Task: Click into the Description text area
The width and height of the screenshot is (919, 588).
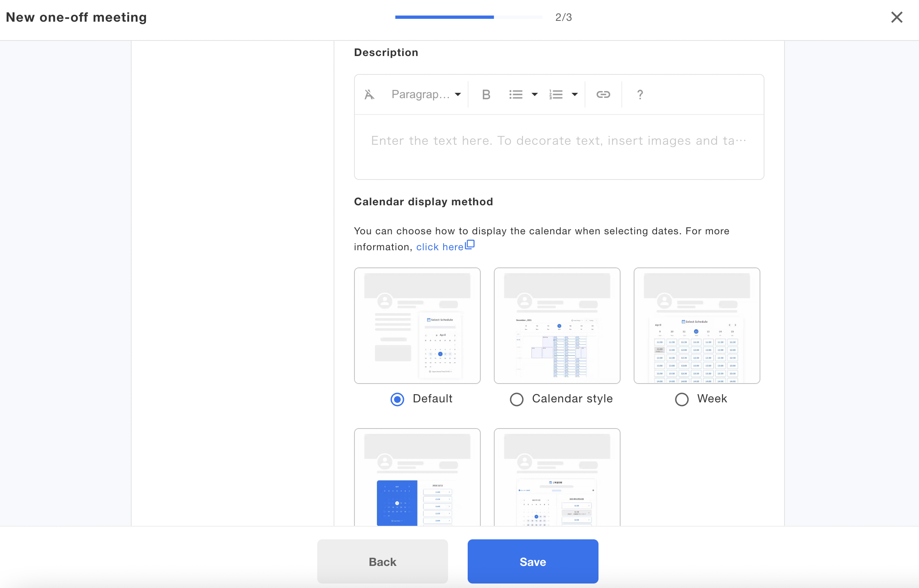Action: 558,147
